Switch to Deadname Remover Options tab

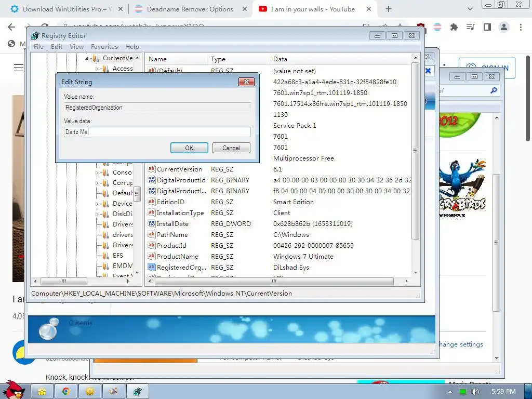[190, 9]
